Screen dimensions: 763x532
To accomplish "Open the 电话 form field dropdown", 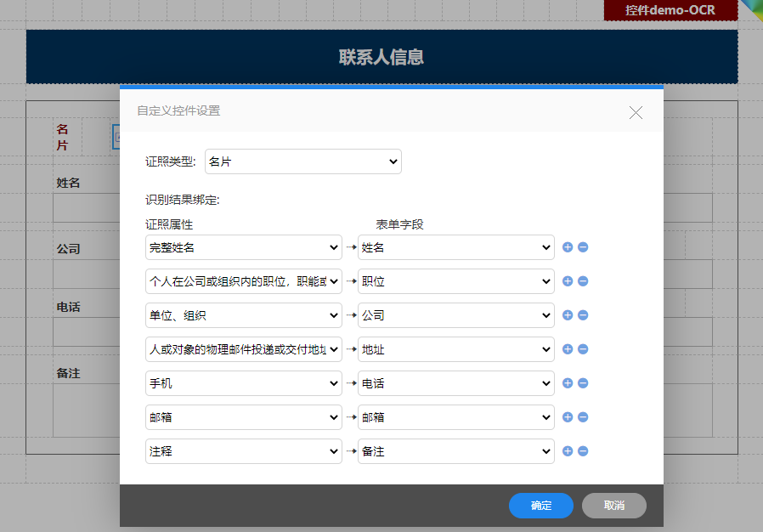I will [x=456, y=383].
